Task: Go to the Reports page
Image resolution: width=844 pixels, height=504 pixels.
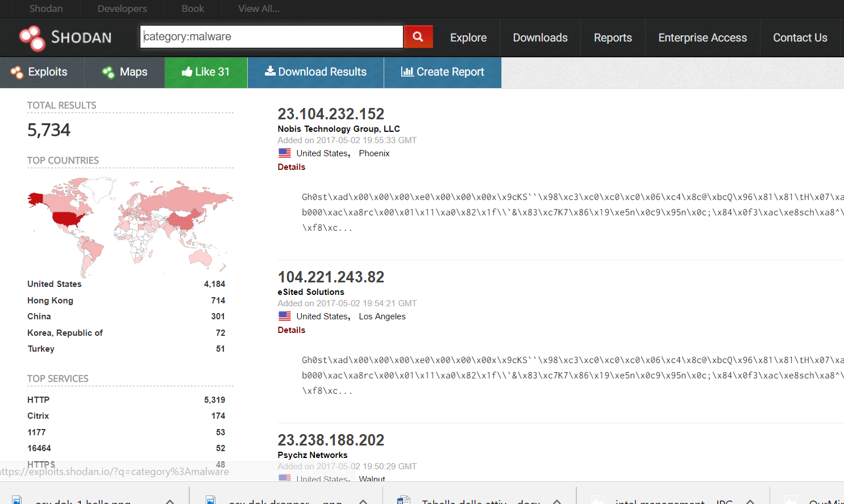Action: pyautogui.click(x=613, y=38)
